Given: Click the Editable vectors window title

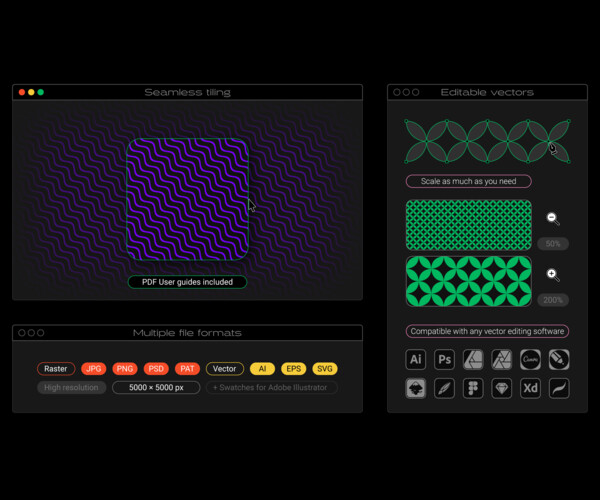Looking at the screenshot, I should pyautogui.click(x=487, y=92).
